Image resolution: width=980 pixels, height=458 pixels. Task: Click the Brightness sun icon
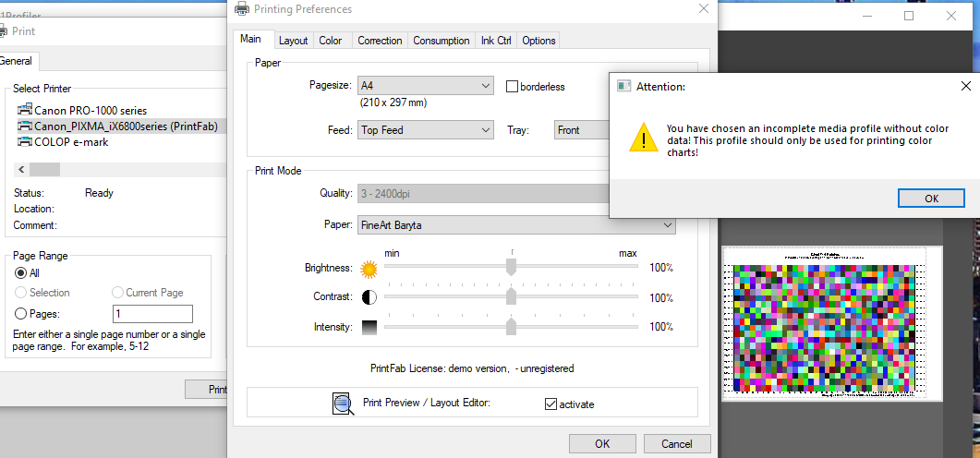(x=369, y=269)
